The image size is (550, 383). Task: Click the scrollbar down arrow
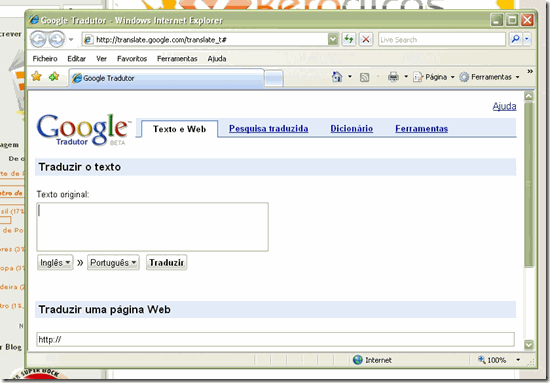529,345
